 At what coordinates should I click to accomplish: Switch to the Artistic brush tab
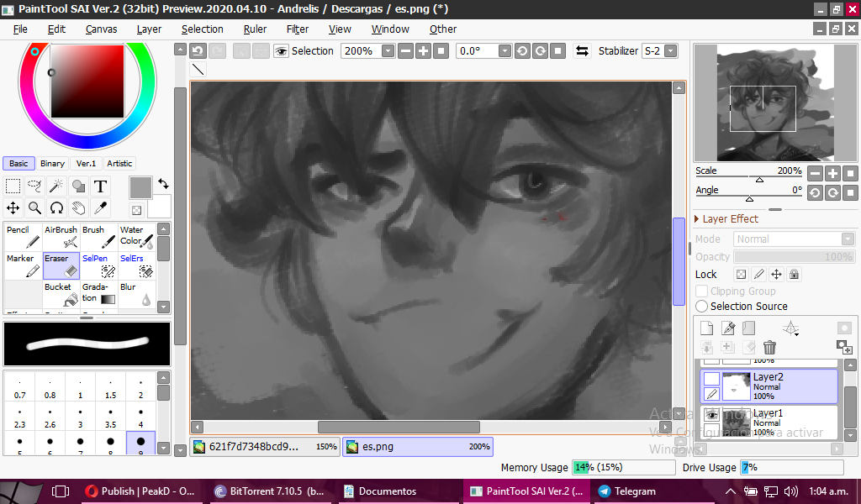tap(119, 164)
